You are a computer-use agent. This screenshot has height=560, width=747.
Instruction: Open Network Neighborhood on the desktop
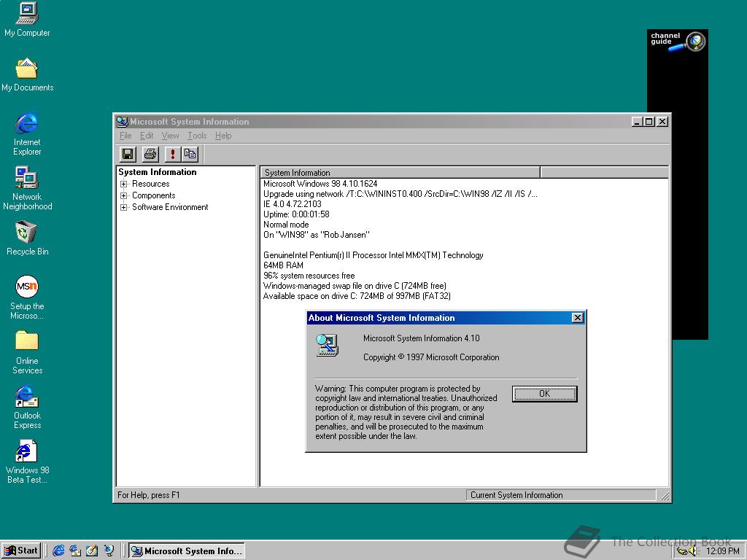pos(26,179)
